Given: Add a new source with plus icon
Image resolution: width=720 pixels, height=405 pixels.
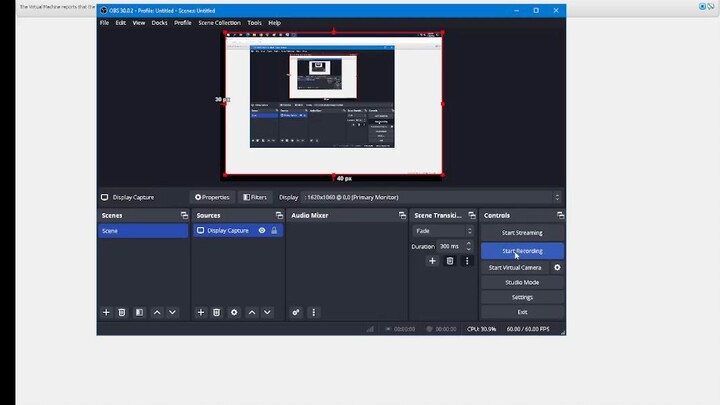Looking at the screenshot, I should tap(201, 312).
